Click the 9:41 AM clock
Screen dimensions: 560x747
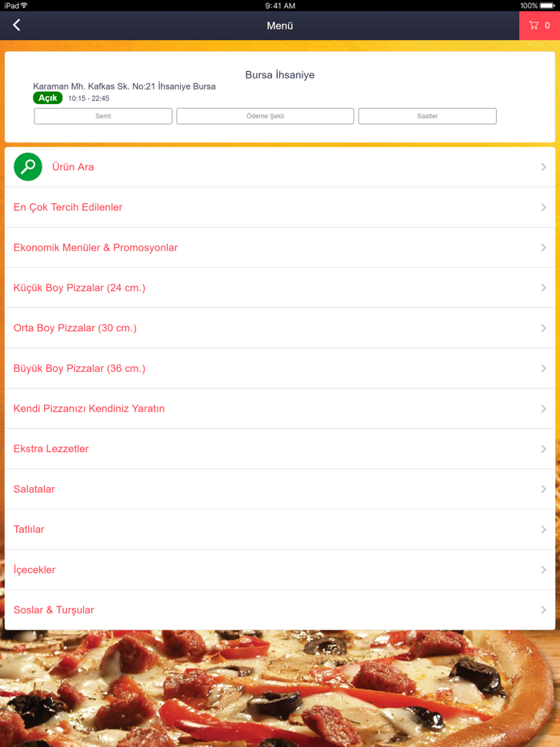[280, 6]
